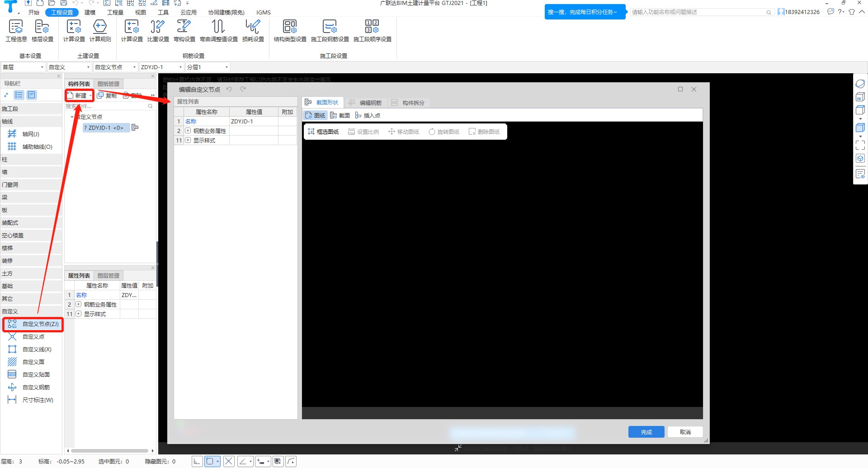Toggle the intersection snap X button
Viewport: 868px width, 468px height.
(229, 461)
